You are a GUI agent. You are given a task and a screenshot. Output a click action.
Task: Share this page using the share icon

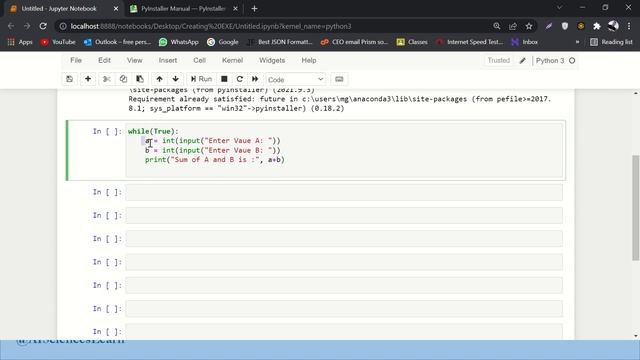click(x=513, y=26)
